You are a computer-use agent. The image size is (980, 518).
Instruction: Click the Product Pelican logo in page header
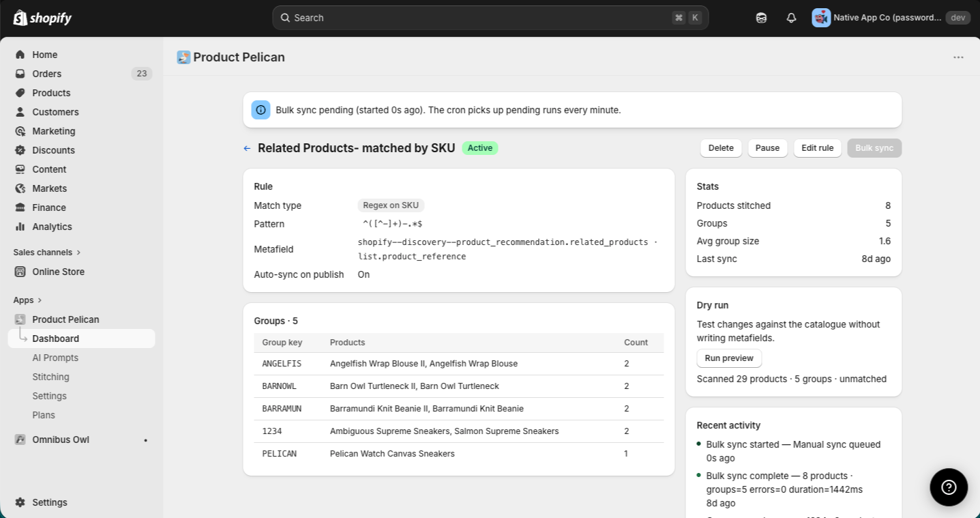click(183, 57)
